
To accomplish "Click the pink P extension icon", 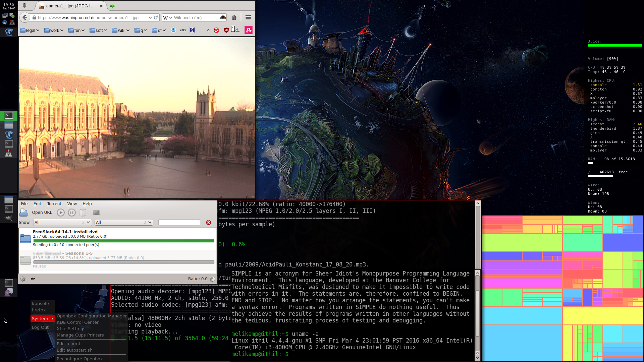I will click(249, 30).
